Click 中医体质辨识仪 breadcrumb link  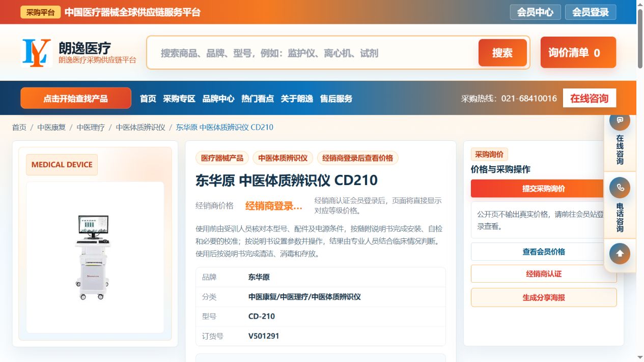pos(141,127)
